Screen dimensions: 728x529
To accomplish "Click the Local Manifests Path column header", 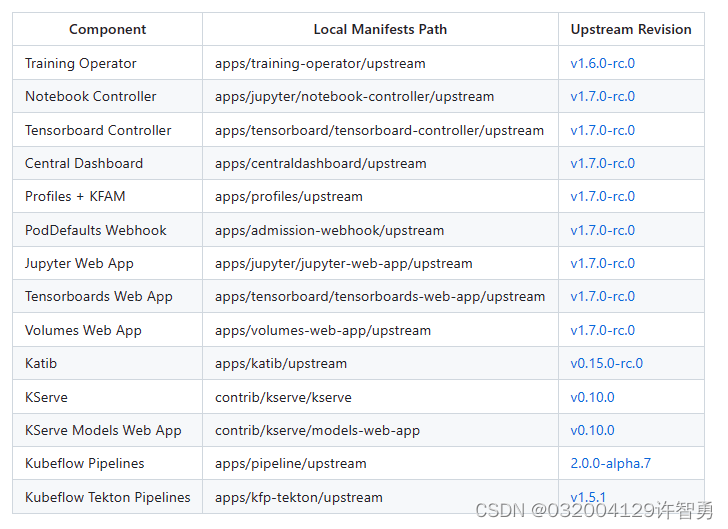I will [x=380, y=29].
